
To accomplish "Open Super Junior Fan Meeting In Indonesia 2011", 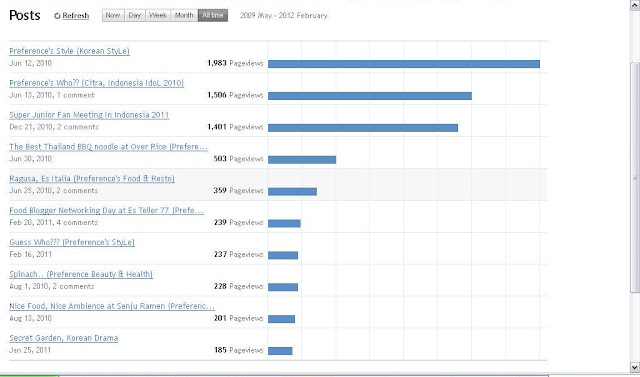I will 89,115.
